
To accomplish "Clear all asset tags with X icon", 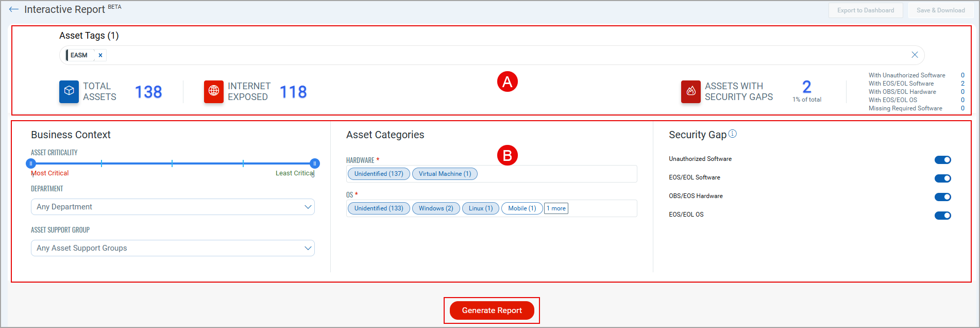I will click(915, 55).
